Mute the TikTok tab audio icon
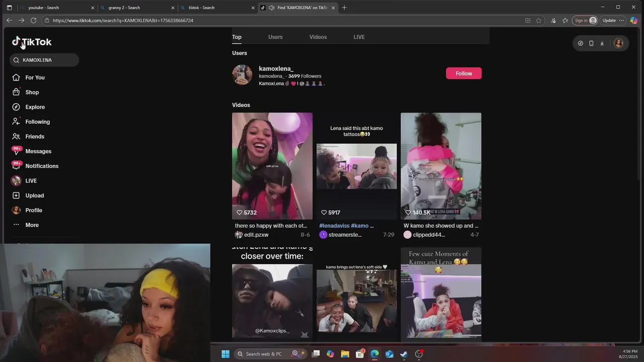This screenshot has width=644, height=362. click(272, 8)
